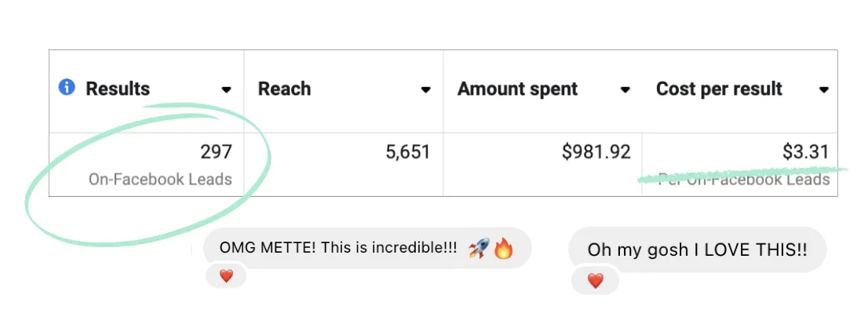Click the rocket emoji in the message
The image size is (868, 317).
point(478,249)
